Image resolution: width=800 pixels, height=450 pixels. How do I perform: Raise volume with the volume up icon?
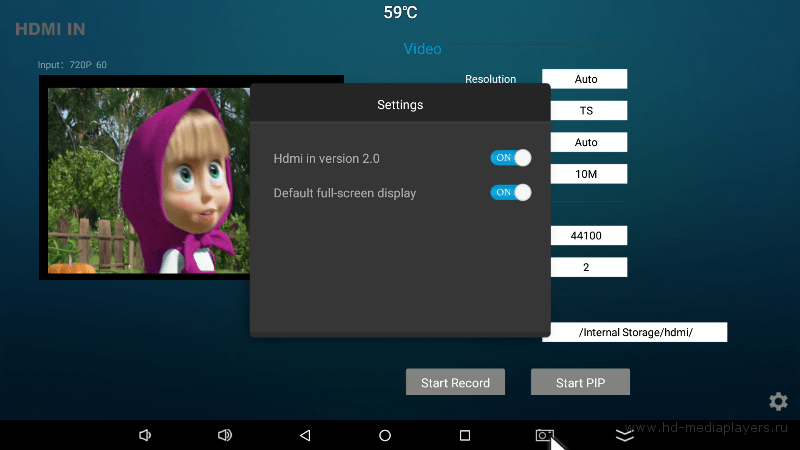tap(224, 435)
